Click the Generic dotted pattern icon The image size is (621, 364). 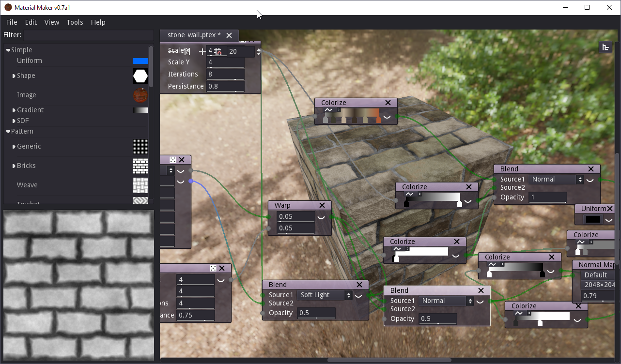click(x=140, y=147)
